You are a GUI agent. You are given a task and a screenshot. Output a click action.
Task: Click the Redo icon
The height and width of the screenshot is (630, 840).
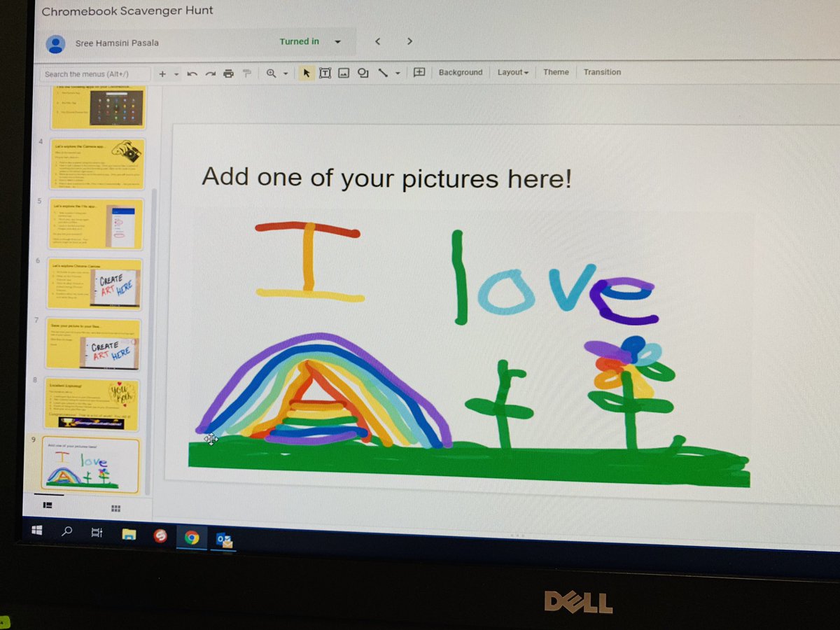click(x=209, y=72)
